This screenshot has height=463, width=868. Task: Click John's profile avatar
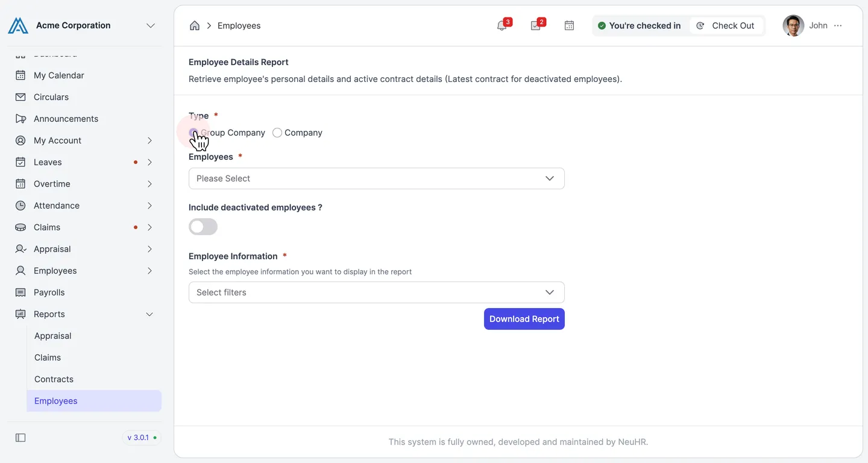[793, 25]
